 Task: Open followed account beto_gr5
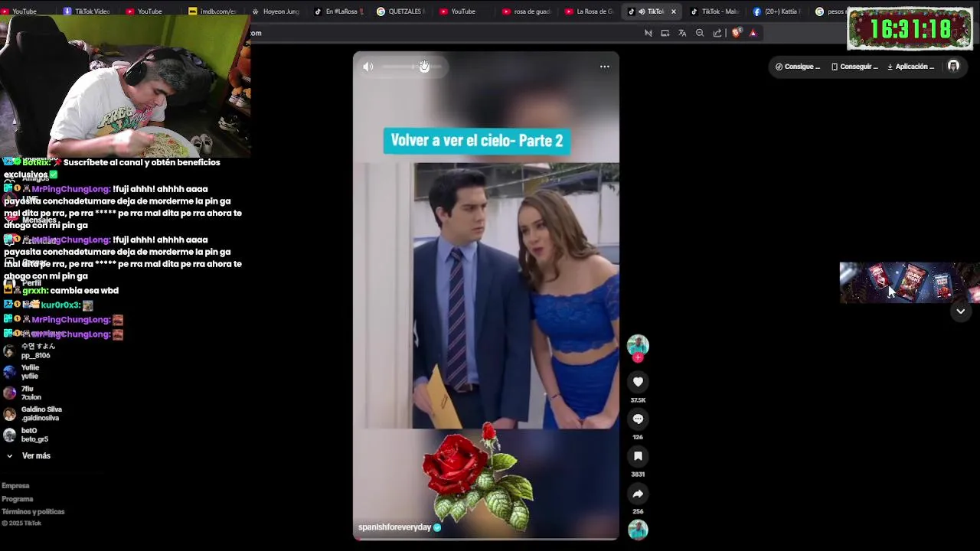tap(26, 435)
